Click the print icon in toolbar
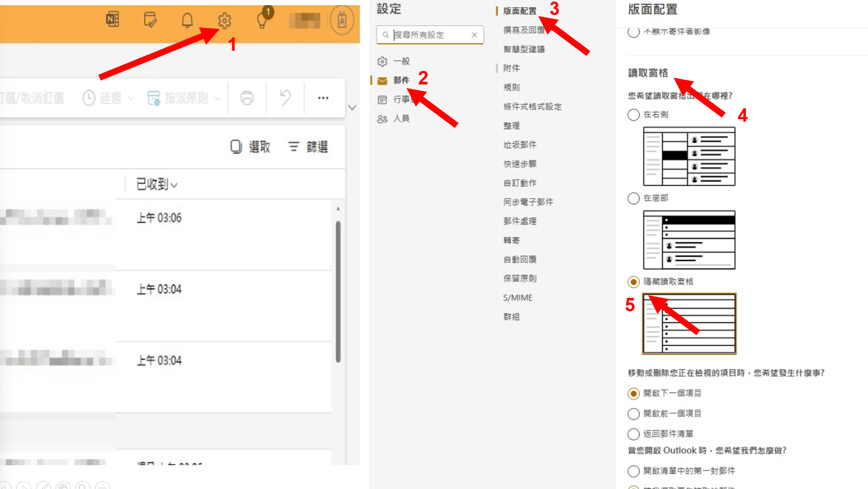 [247, 97]
